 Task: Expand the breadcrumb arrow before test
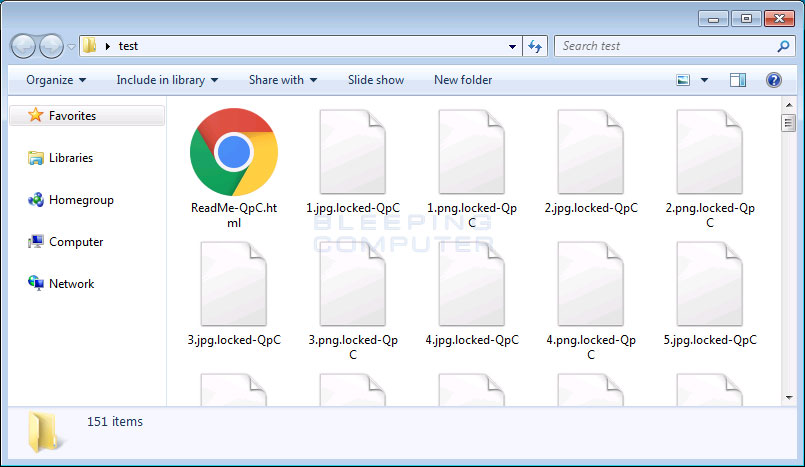[x=107, y=46]
